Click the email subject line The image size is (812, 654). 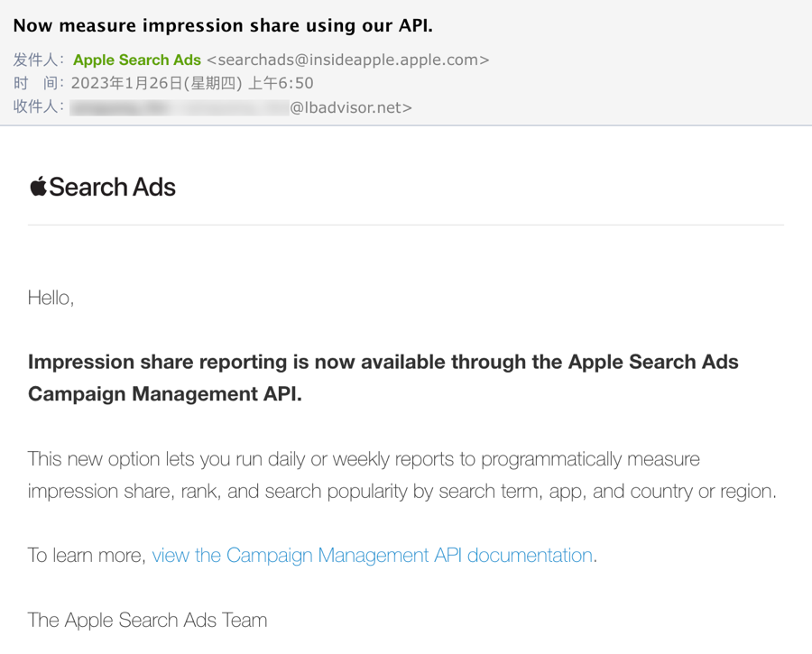coord(223,25)
